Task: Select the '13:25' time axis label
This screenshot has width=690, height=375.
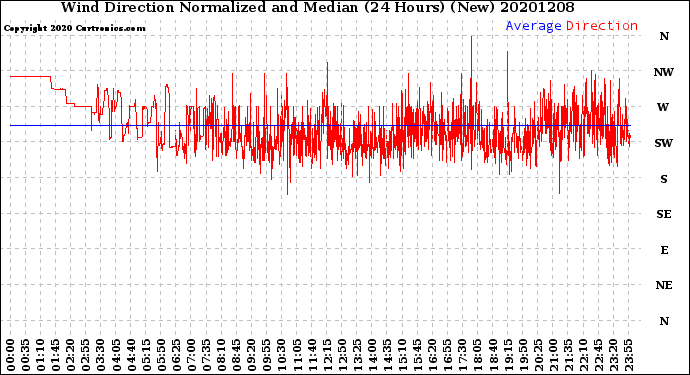Action: pos(357,355)
